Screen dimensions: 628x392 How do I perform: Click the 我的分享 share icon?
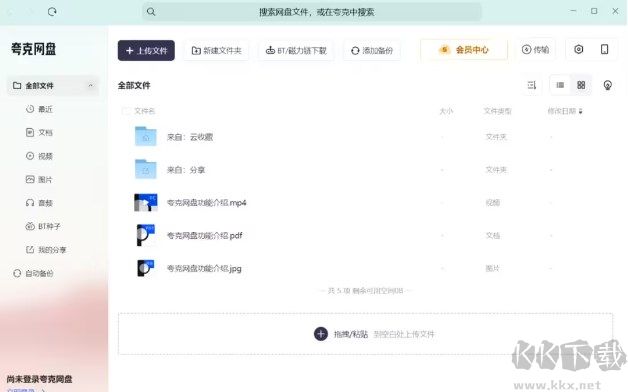coord(30,249)
